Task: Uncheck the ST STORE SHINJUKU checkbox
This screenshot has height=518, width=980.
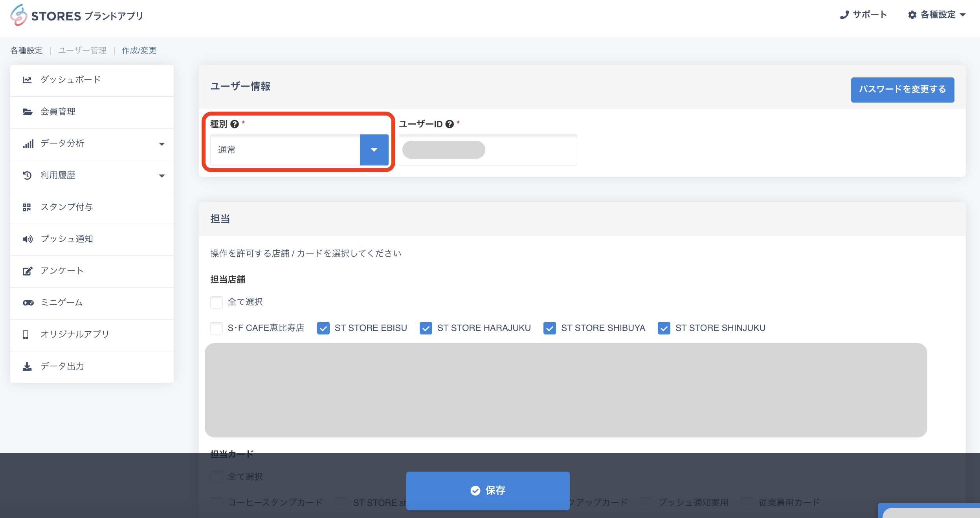Action: click(x=664, y=328)
